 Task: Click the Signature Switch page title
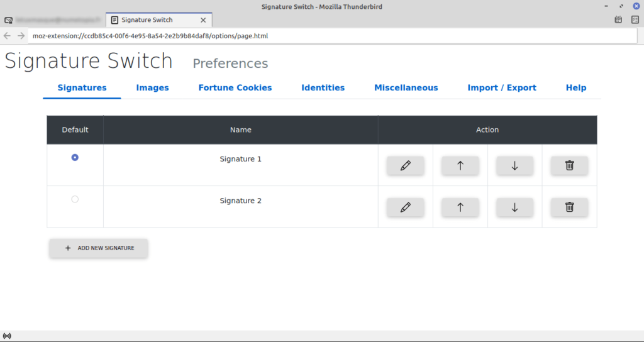click(89, 61)
